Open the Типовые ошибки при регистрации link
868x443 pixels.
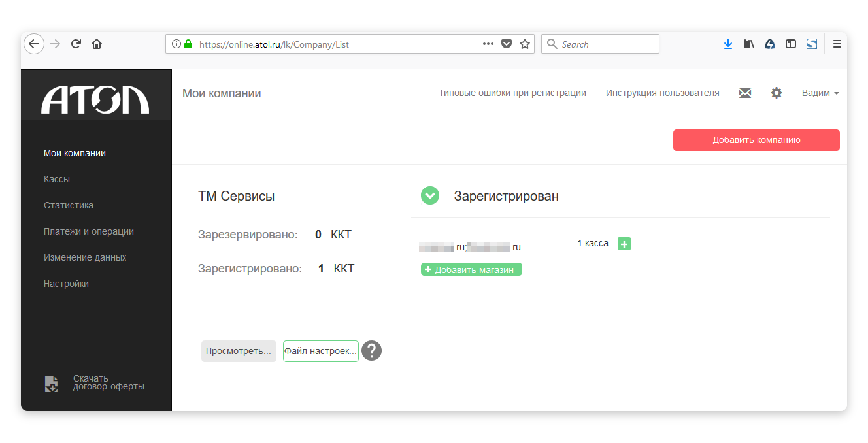click(512, 93)
